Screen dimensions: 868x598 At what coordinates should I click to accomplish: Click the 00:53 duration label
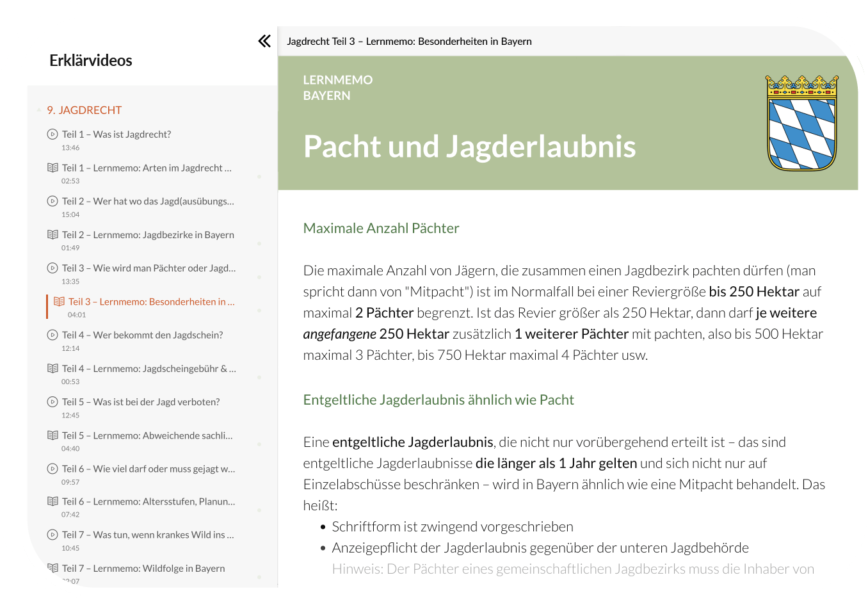(70, 382)
